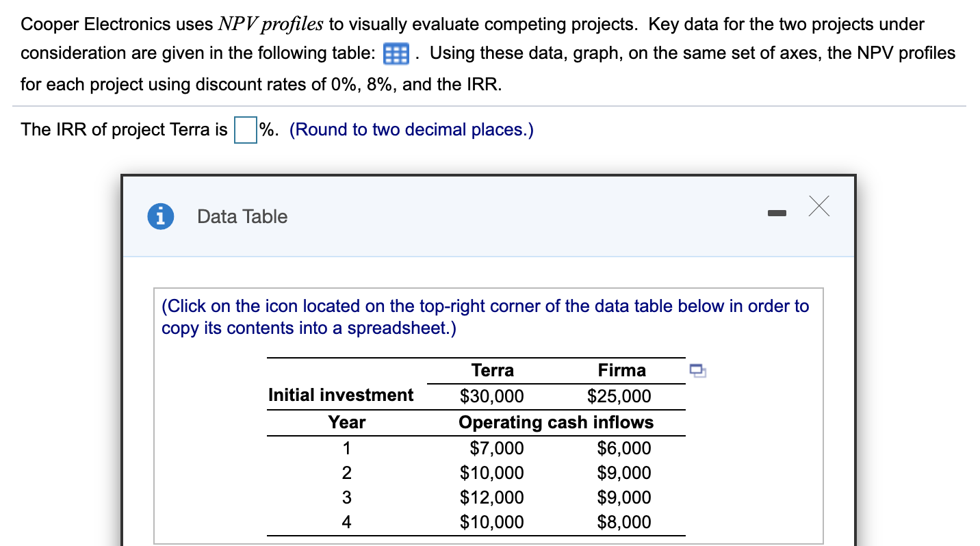Viewport: 980px width, 546px height.
Task: Click the Data Table title text
Action: click(242, 216)
